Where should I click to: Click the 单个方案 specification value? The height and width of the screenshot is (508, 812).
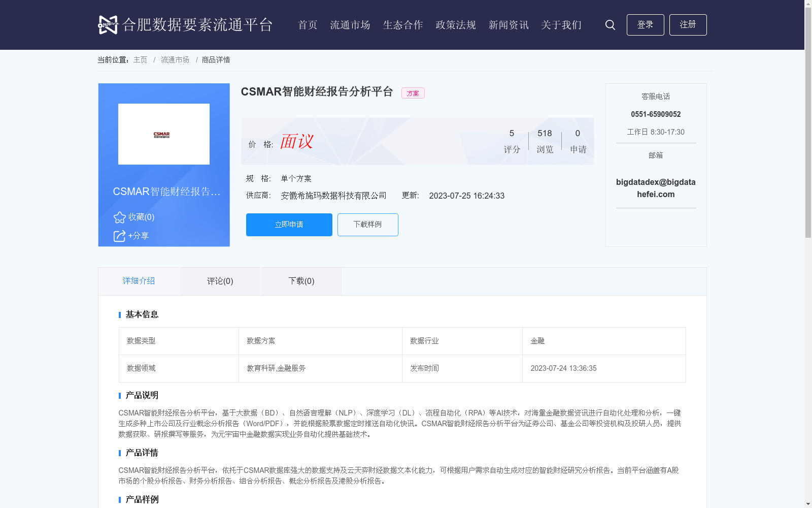[x=296, y=178]
